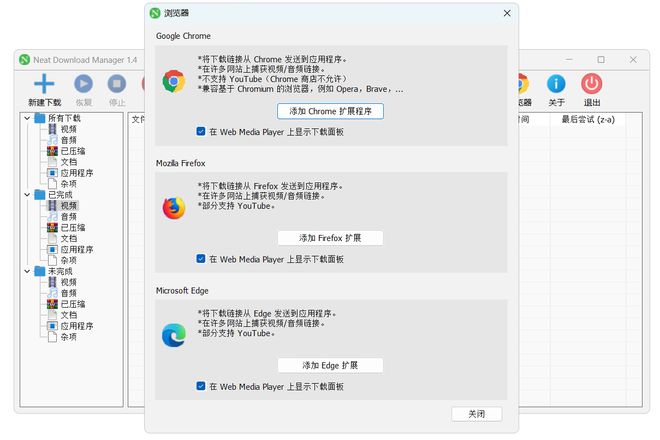
Task: Sort by 最后尝试 (z-a) column header
Action: 588,120
